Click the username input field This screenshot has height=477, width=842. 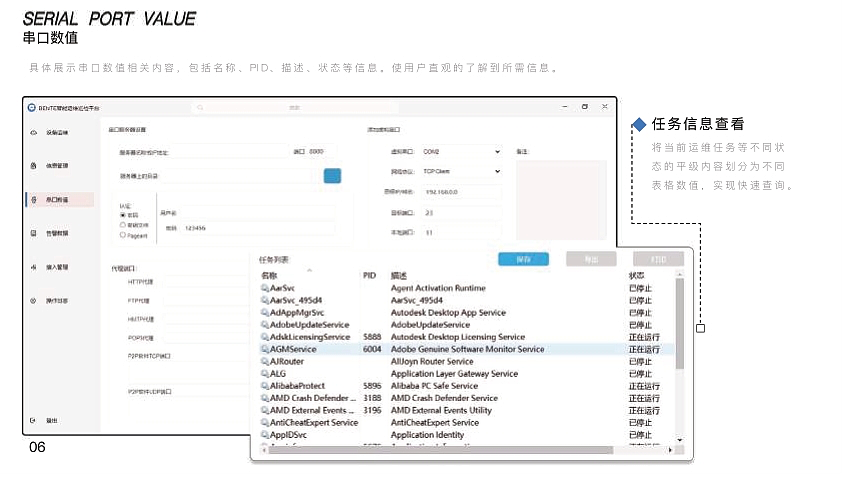[259, 213]
